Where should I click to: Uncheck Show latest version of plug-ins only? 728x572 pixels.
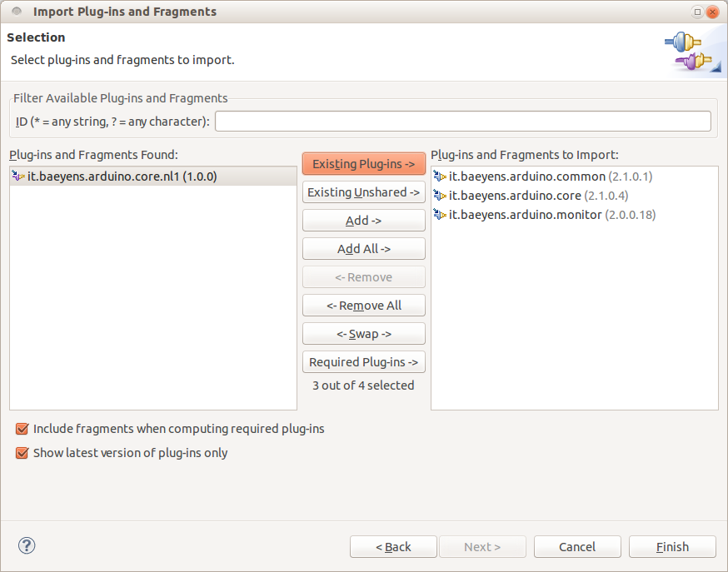point(22,453)
